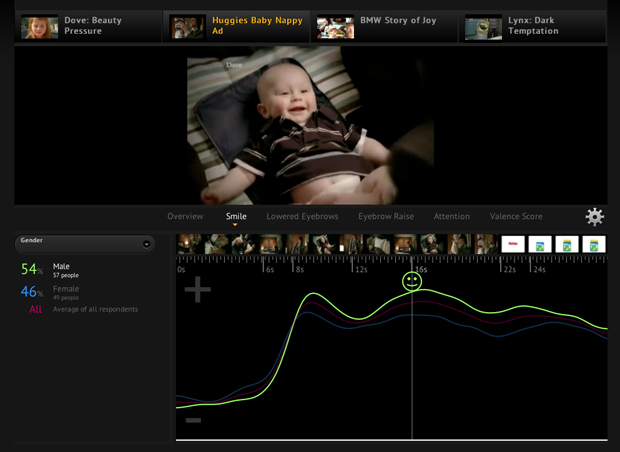620x452 pixels.
Task: Click the Dove: Beauty Pressure video thumbnail image
Action: (x=40, y=27)
